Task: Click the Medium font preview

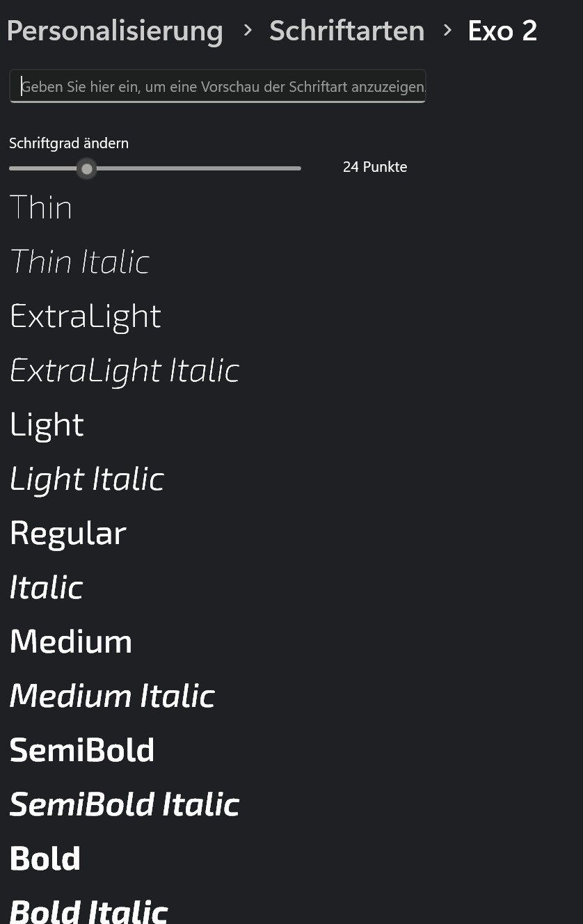Action: point(70,641)
